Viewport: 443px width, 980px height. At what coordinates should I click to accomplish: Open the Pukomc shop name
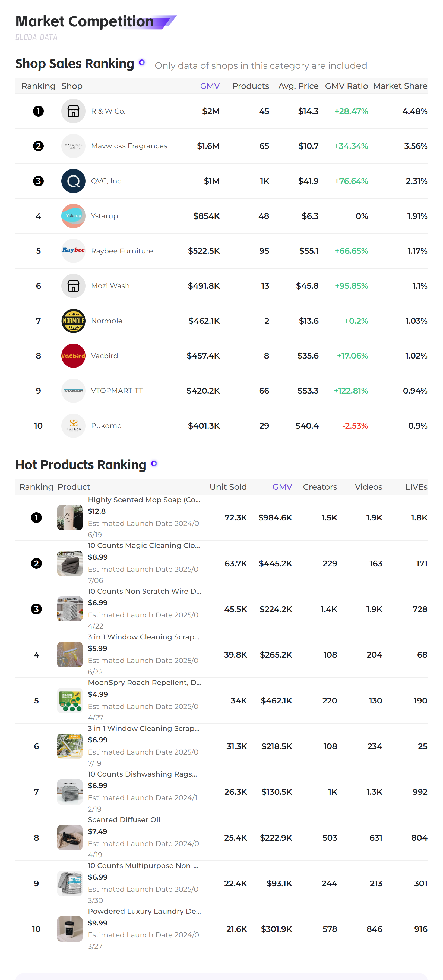click(x=106, y=426)
